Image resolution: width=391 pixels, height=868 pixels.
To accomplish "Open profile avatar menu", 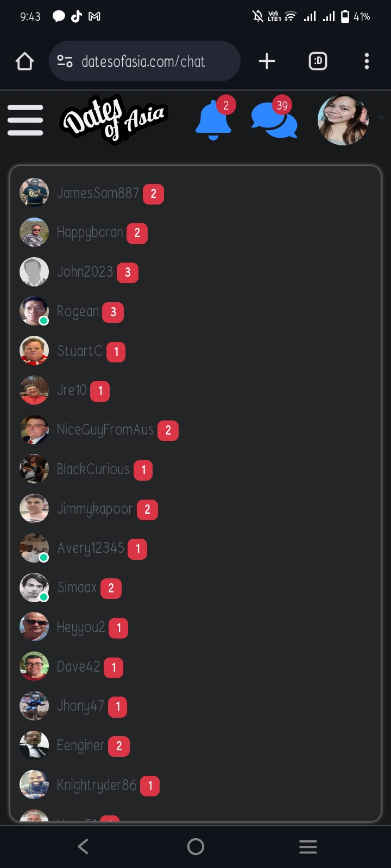I will coord(343,120).
